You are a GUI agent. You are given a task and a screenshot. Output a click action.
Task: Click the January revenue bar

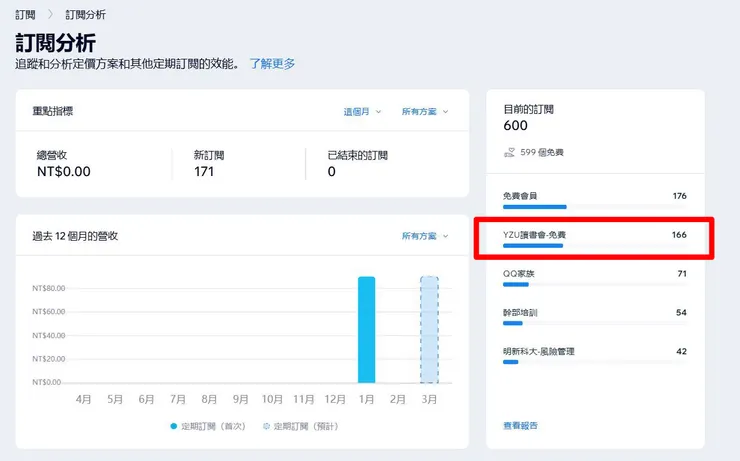tap(367, 329)
